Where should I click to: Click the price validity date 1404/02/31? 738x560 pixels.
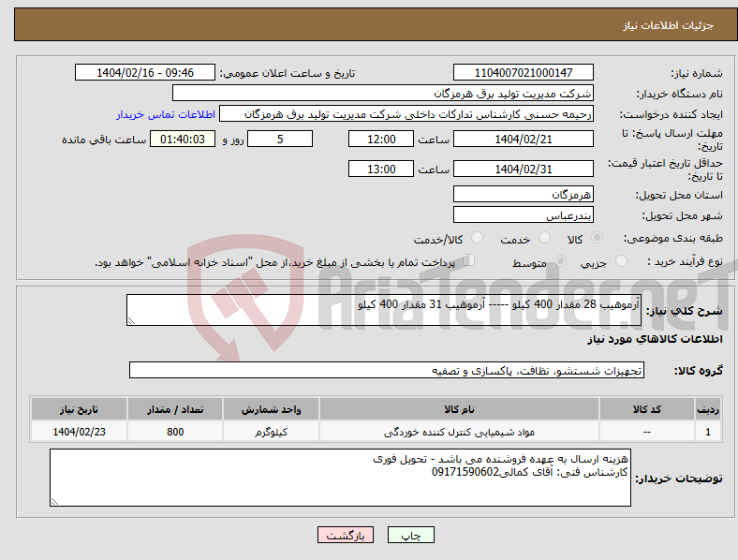click(x=523, y=169)
